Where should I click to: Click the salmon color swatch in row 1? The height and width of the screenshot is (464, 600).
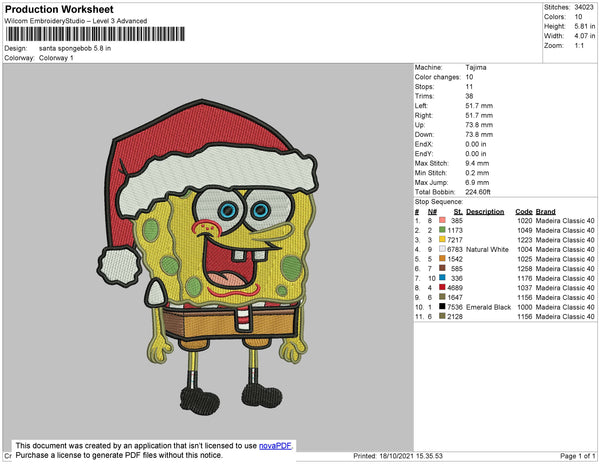(x=442, y=220)
